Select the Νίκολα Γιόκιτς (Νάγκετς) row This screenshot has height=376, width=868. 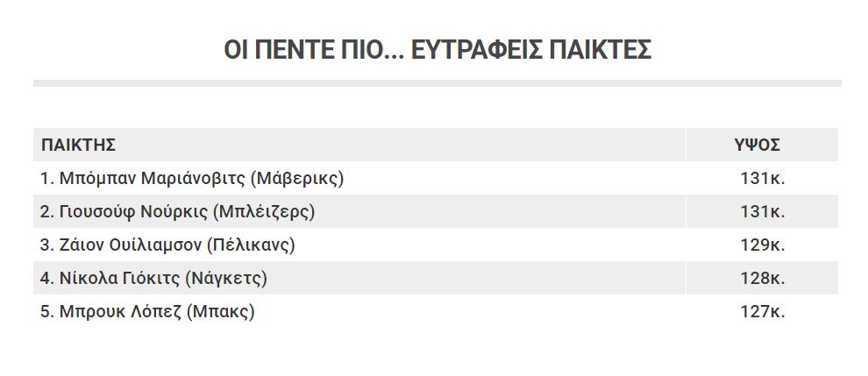point(436,278)
